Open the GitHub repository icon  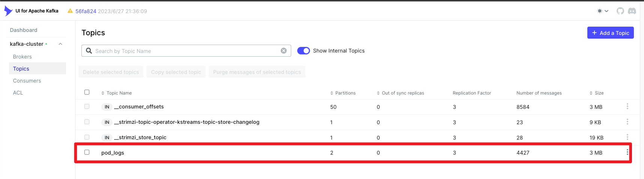(x=620, y=11)
